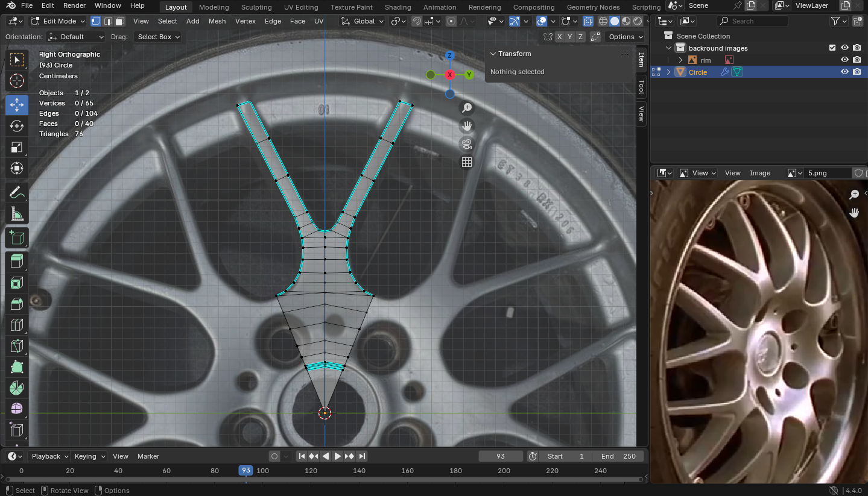The width and height of the screenshot is (868, 496).
Task: Click the timeline frame 93 marker
Action: coord(246,471)
